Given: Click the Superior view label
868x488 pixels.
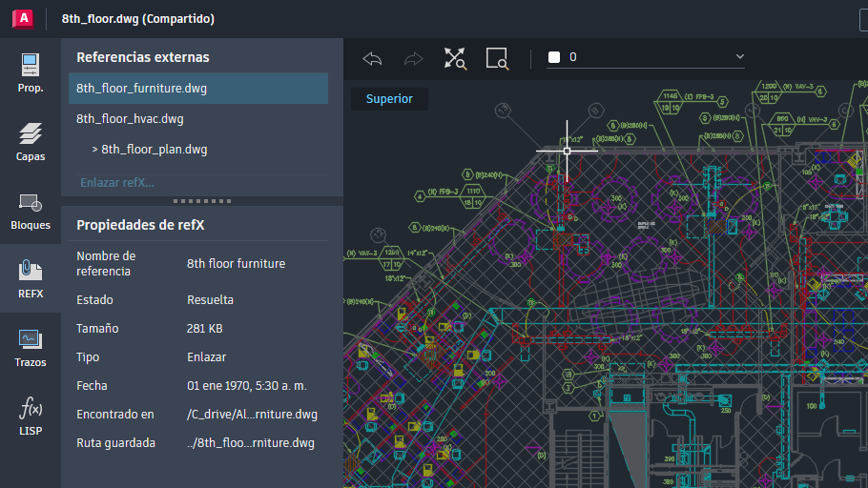Looking at the screenshot, I should pos(389,99).
